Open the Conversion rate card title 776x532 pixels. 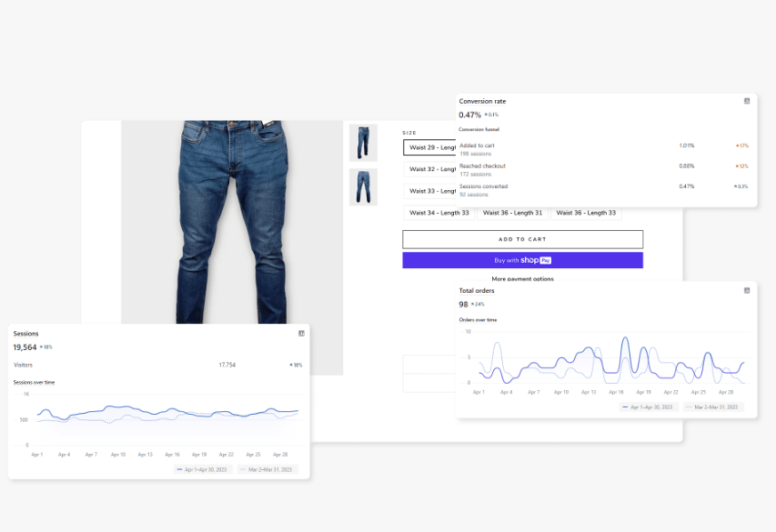[482, 101]
